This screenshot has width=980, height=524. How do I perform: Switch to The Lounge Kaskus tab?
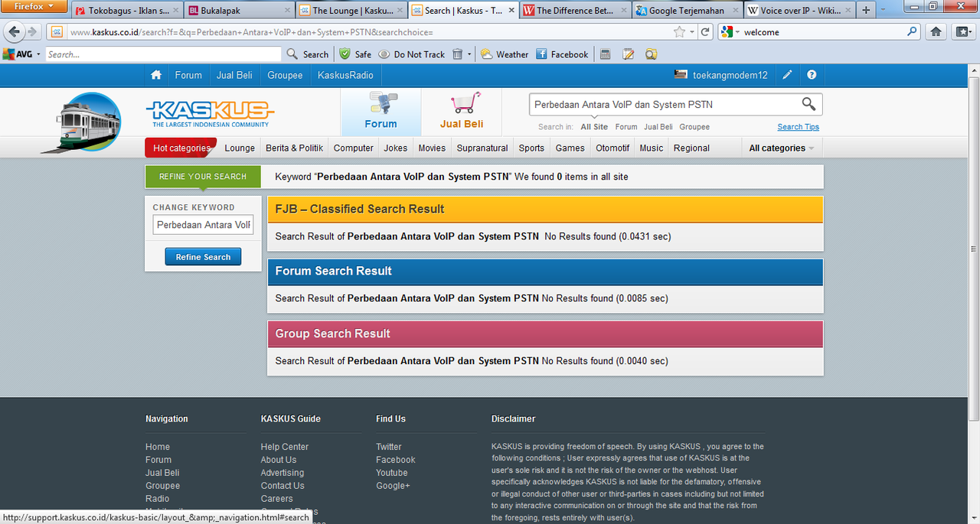[351, 11]
